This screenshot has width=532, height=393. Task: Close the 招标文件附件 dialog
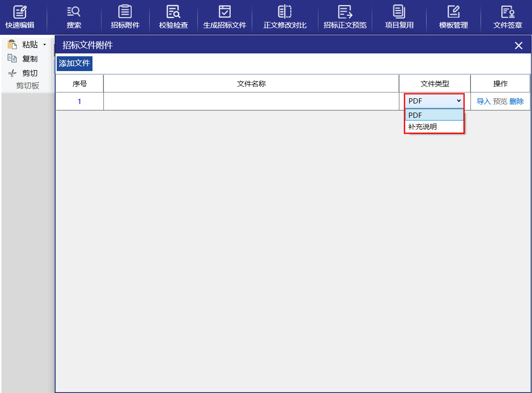point(519,45)
